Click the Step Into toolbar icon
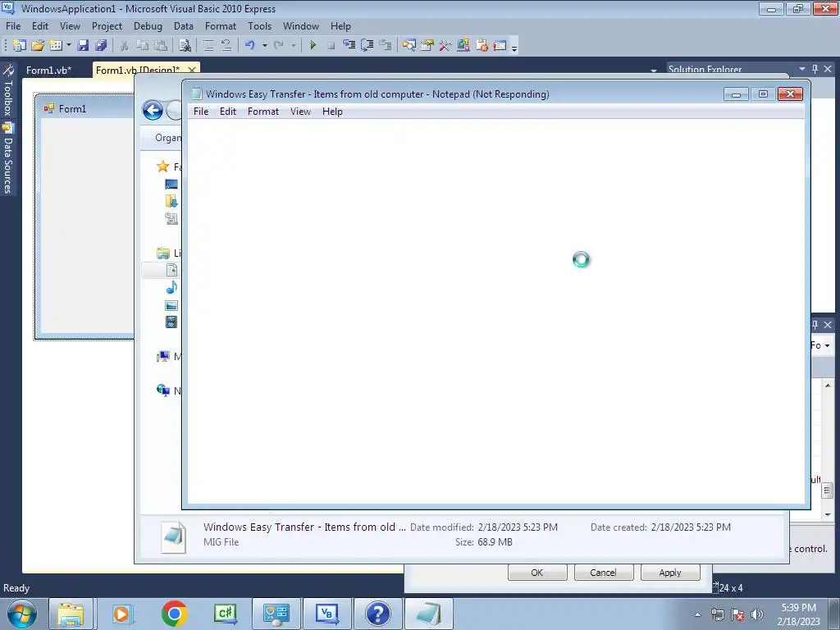 [349, 46]
